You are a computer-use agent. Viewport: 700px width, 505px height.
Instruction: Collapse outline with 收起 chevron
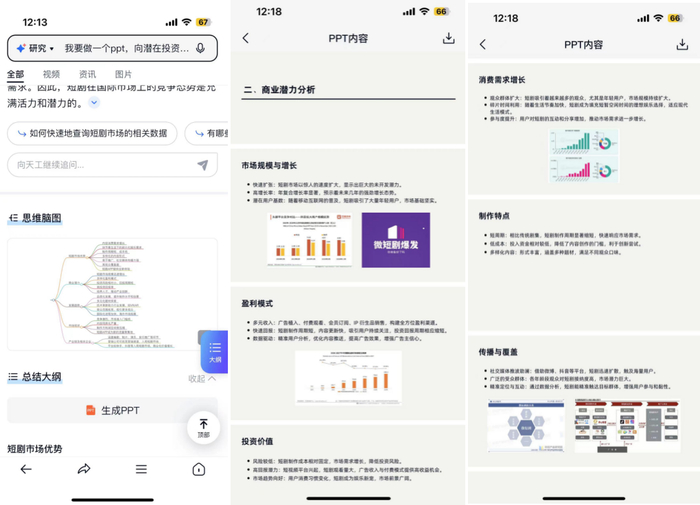202,379
